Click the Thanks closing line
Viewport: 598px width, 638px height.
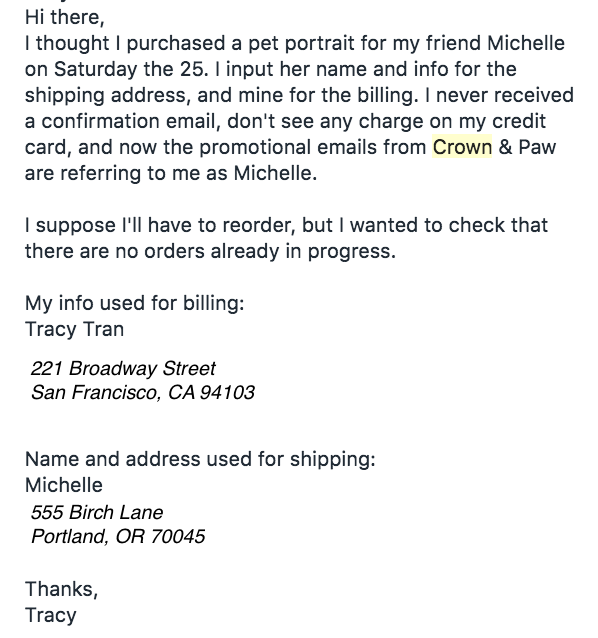point(62,589)
